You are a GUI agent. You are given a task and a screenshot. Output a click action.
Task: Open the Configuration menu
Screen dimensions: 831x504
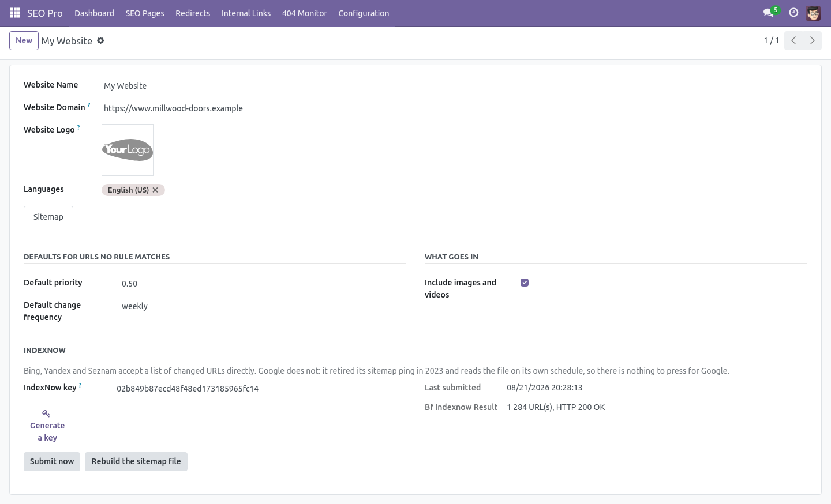click(364, 13)
